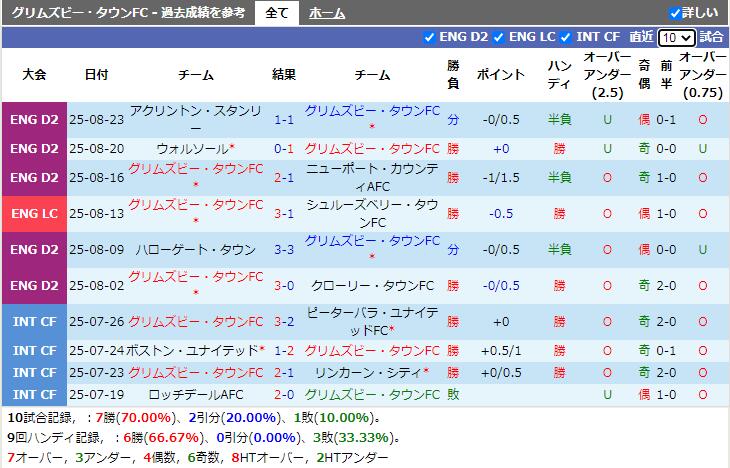730x468 pixels.
Task: Click the -0.5 handicap point value
Action: tap(501, 214)
